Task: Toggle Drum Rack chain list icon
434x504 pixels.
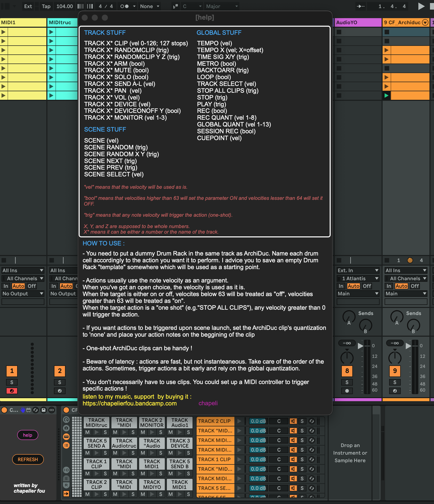Action: 66,445
